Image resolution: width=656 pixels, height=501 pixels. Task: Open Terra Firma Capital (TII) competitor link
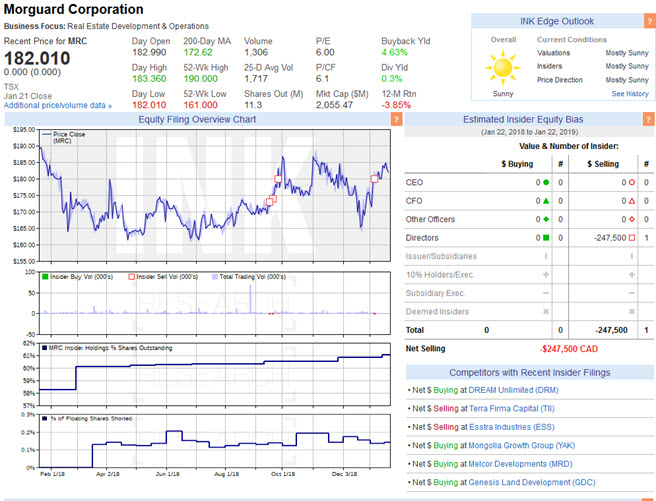[x=512, y=409]
